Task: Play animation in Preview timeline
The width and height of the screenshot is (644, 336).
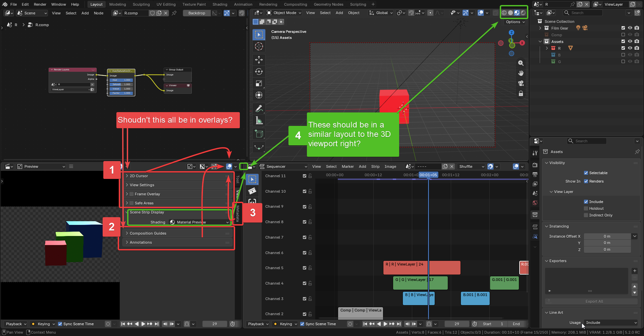Action: click(143, 324)
